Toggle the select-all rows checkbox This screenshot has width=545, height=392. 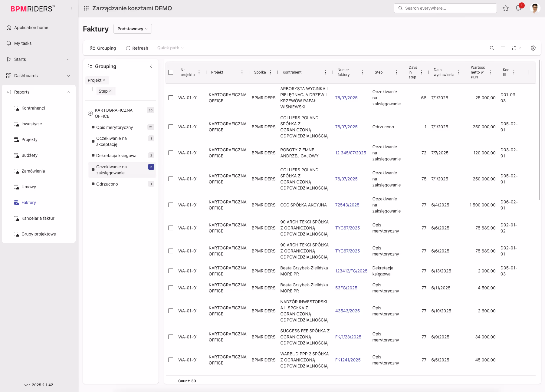click(171, 72)
